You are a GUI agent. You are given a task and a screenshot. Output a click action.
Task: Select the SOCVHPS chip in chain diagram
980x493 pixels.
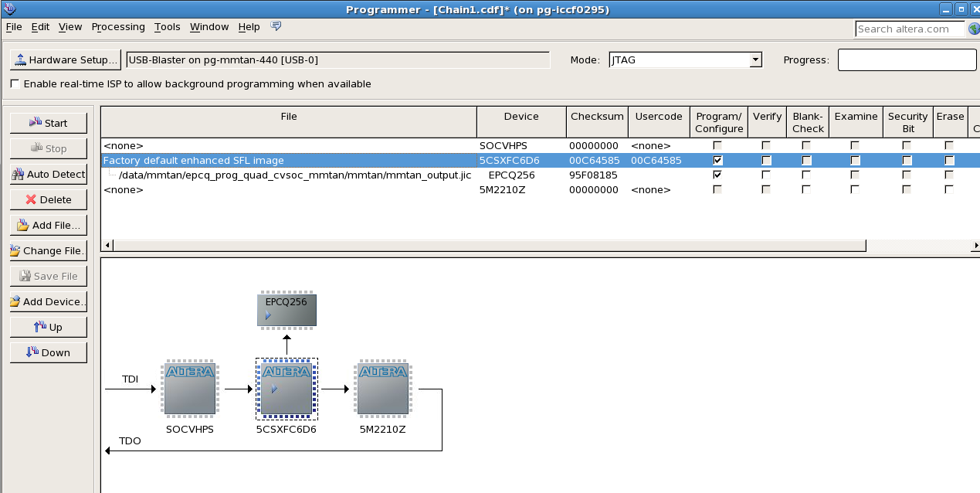pos(190,389)
